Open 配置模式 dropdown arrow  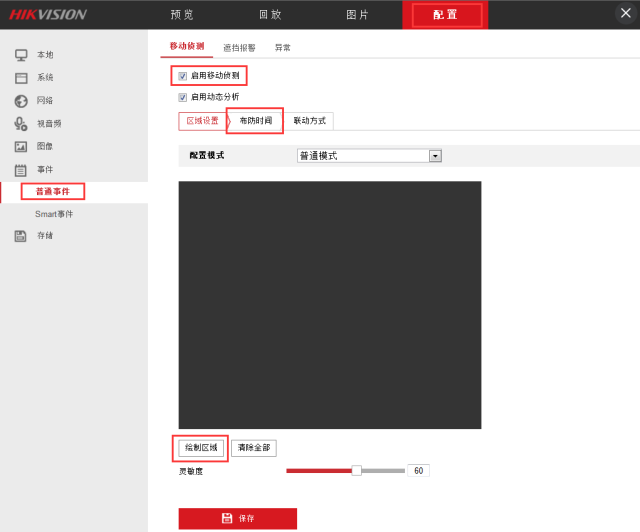pyautogui.click(x=435, y=156)
